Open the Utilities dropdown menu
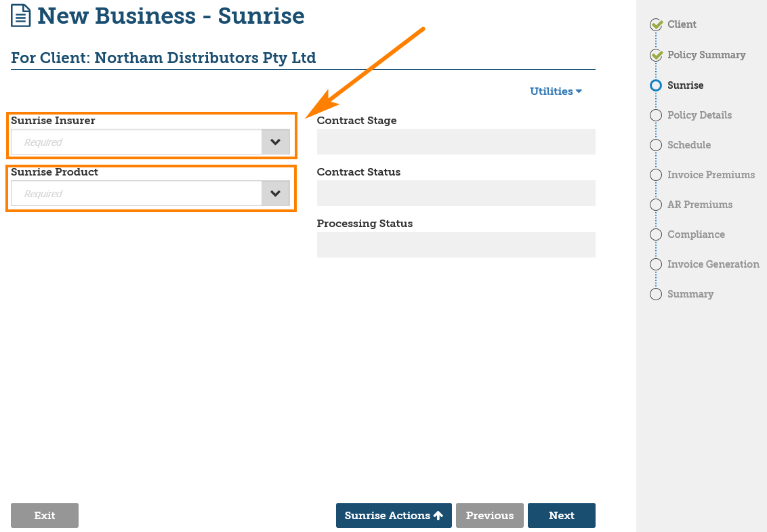This screenshot has width=767, height=532. pyautogui.click(x=556, y=91)
